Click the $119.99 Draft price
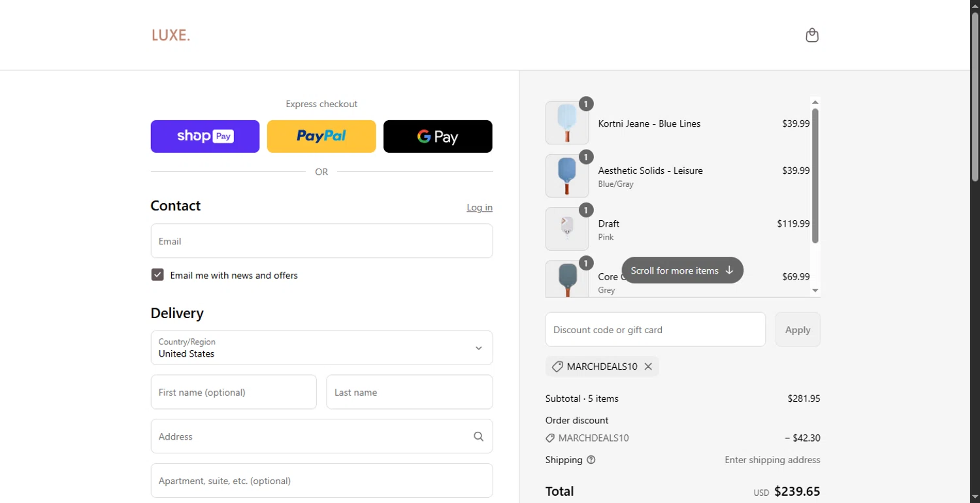Viewport: 980px width, 503px height. 793,223
